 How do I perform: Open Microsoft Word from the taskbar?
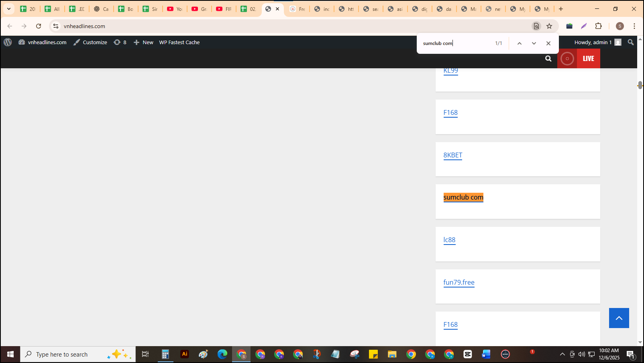486,354
